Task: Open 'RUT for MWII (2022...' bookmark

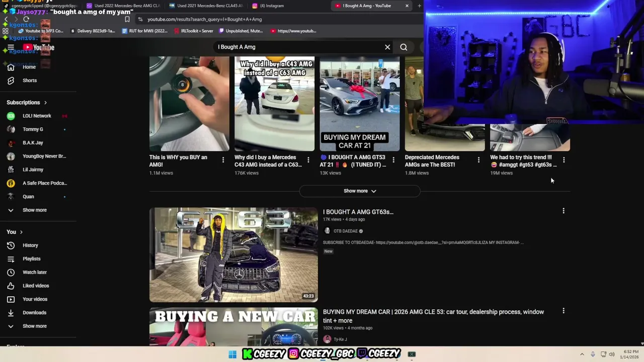Action: point(145,31)
